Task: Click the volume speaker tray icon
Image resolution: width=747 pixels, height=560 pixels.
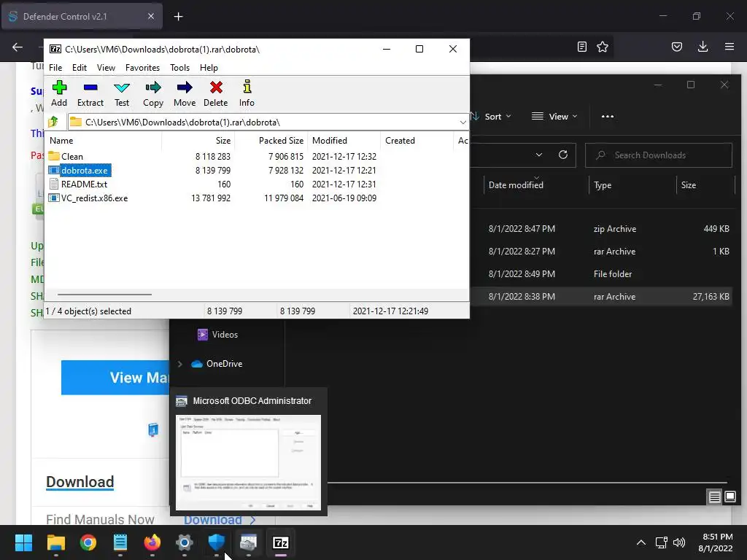Action: tap(679, 542)
